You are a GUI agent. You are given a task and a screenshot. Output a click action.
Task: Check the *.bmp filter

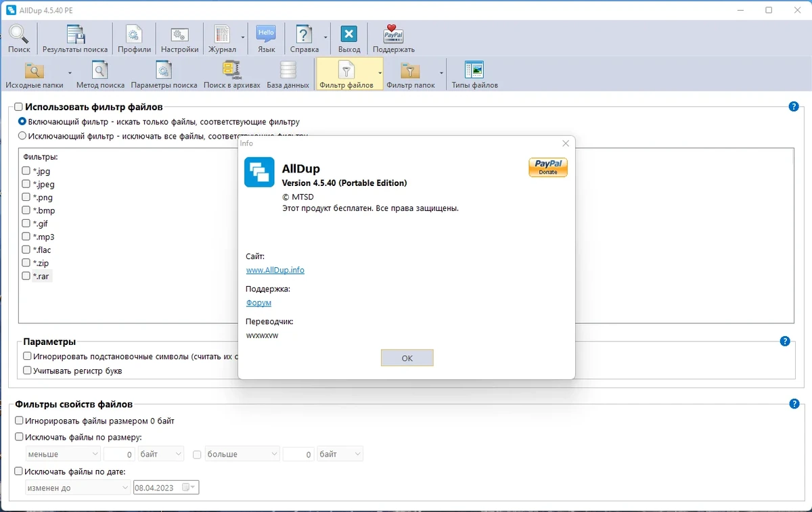coord(26,210)
